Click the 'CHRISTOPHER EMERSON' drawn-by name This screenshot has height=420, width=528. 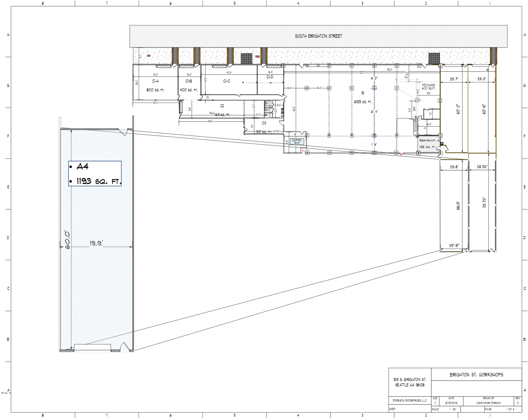(x=489, y=403)
